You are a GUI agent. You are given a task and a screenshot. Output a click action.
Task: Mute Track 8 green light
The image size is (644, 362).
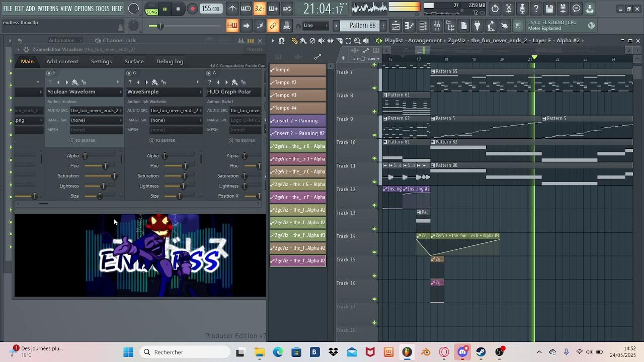click(374, 111)
